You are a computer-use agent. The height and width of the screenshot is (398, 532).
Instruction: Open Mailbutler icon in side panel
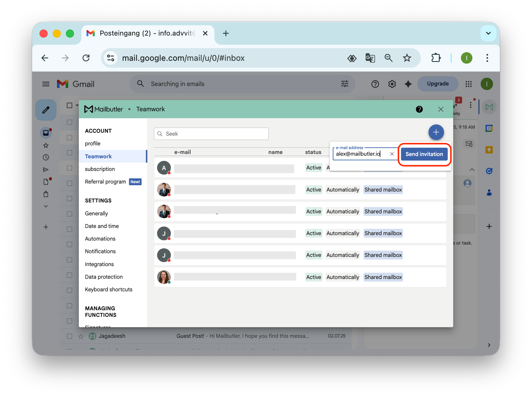489,107
